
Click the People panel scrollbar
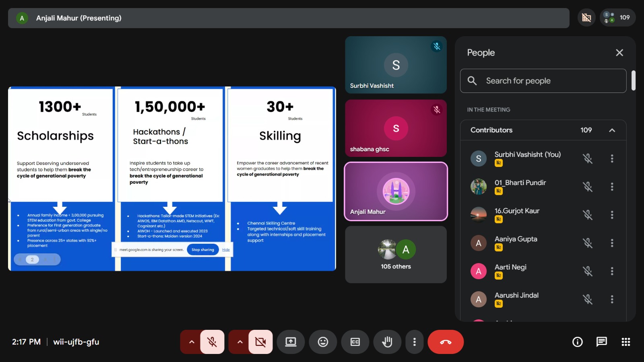tap(634, 80)
